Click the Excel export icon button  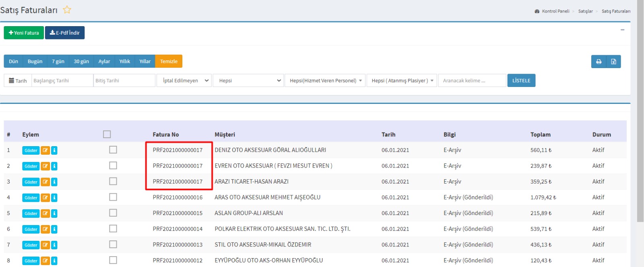(613, 62)
